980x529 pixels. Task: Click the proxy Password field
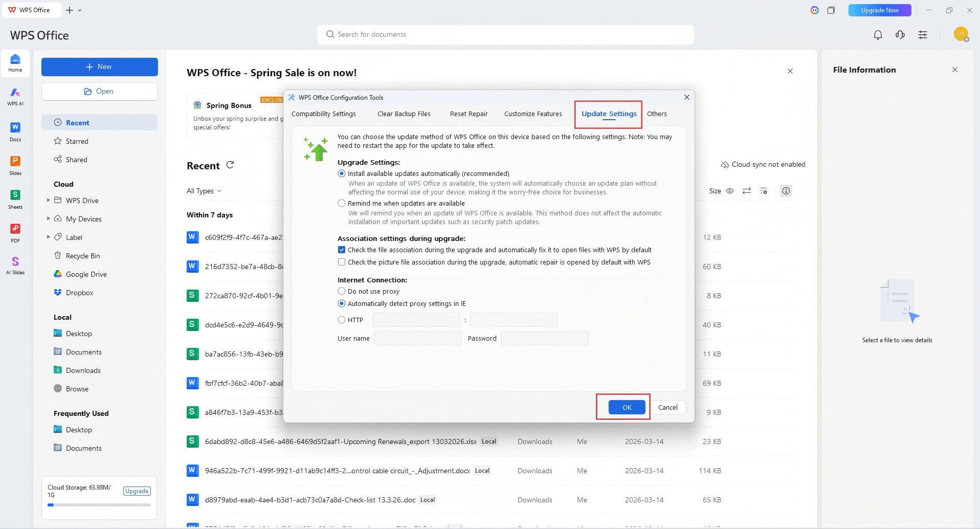pyautogui.click(x=545, y=338)
